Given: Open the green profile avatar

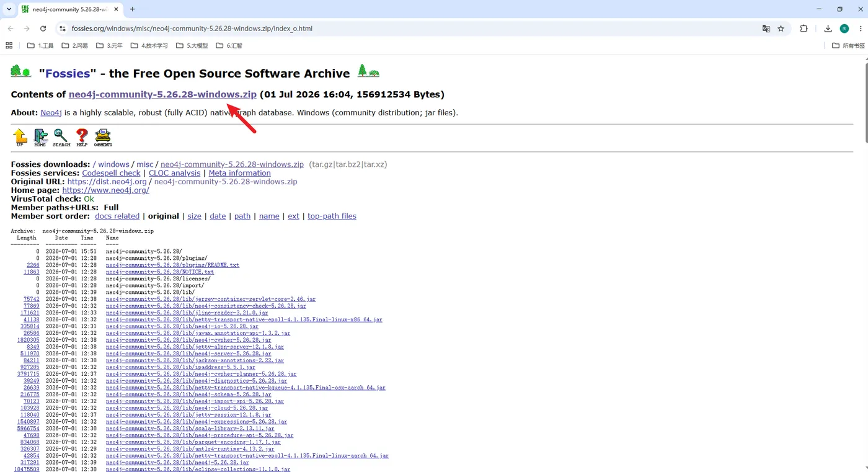Looking at the screenshot, I should [x=844, y=29].
